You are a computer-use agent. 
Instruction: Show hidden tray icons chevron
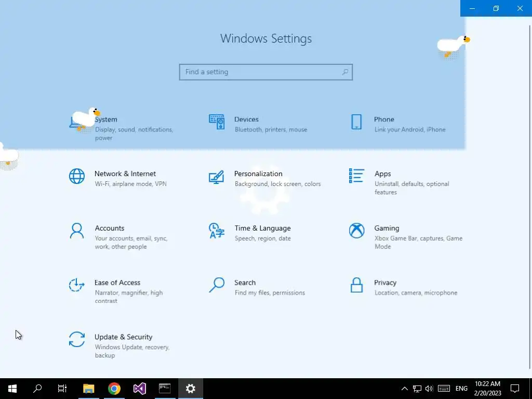[x=404, y=389]
